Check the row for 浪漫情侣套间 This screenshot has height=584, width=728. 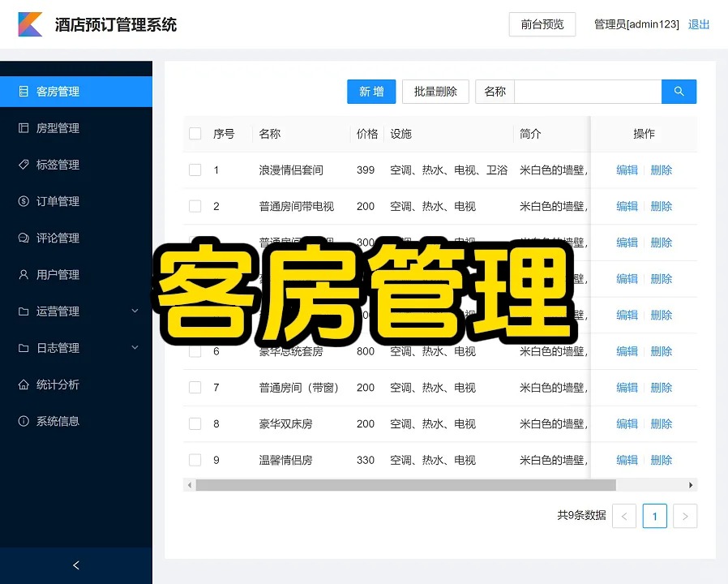coord(195,170)
